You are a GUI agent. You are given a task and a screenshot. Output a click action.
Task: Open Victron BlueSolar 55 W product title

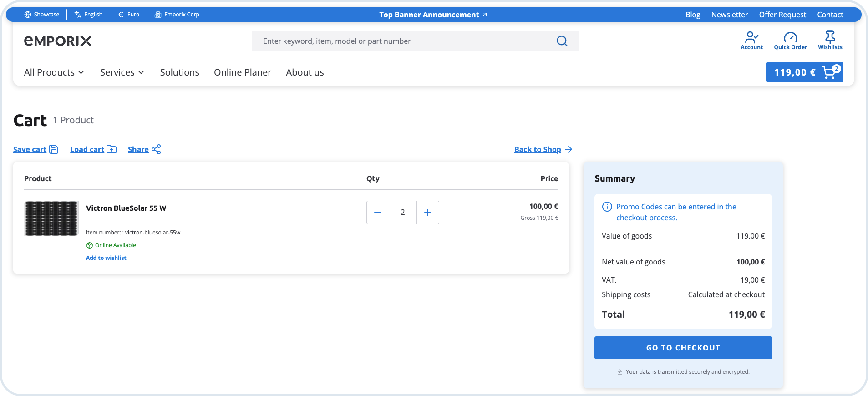pyautogui.click(x=126, y=208)
